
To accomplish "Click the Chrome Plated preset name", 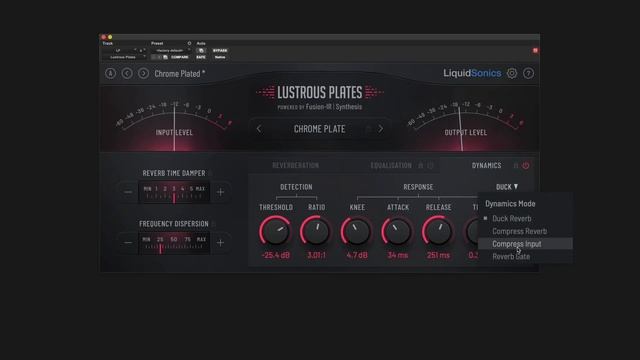I will pyautogui.click(x=180, y=74).
